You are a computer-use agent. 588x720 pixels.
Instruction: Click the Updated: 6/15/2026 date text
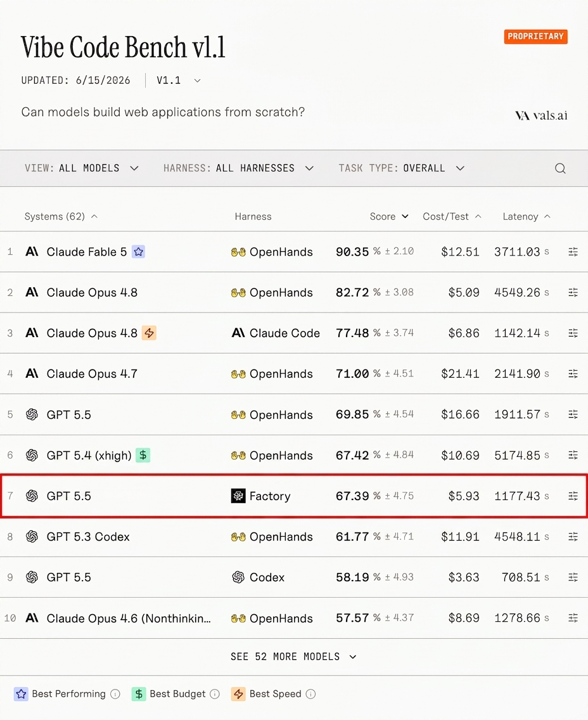tap(76, 80)
